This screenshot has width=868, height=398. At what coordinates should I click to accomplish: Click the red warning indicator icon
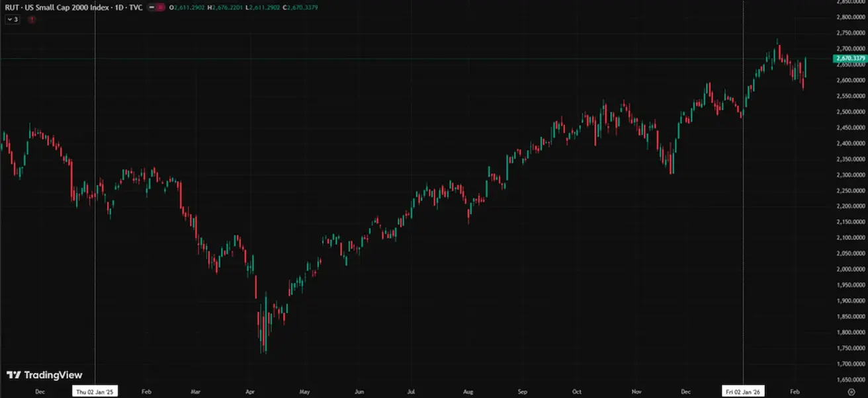click(x=32, y=20)
